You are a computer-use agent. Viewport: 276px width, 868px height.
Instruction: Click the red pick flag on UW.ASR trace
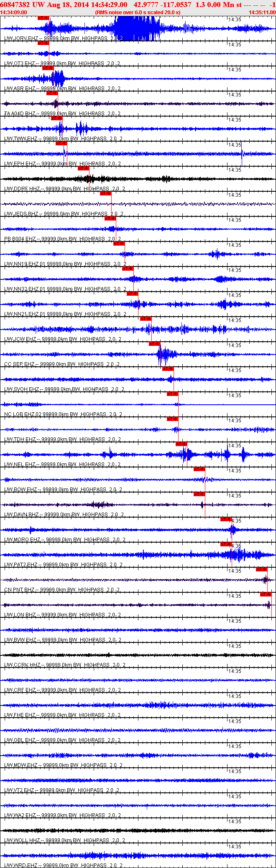coord(48,68)
